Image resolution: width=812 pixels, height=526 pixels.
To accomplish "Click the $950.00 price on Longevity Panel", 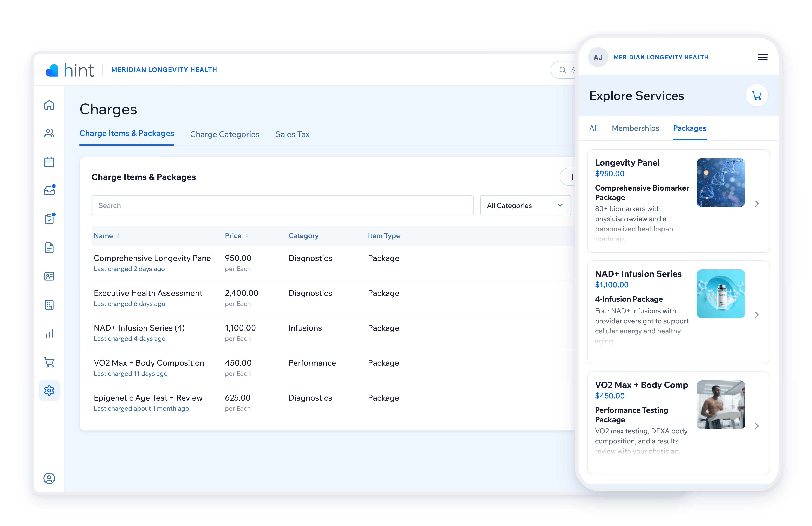I will [609, 174].
